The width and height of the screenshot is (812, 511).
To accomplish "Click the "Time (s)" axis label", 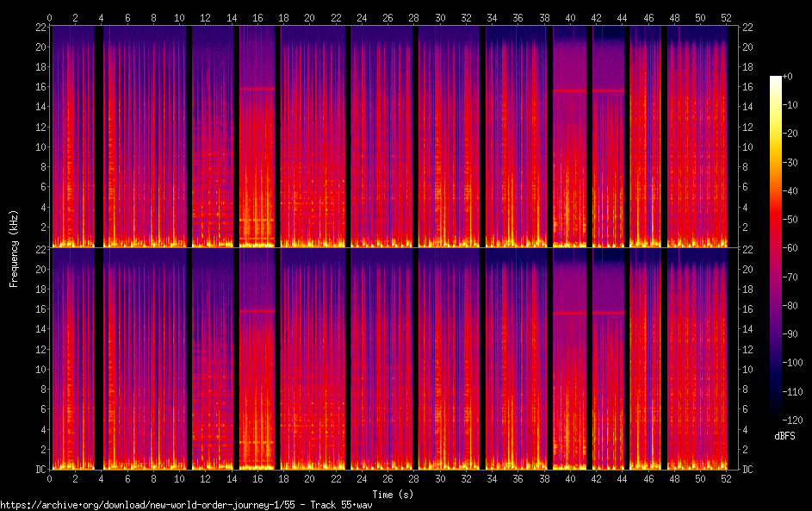I will [392, 494].
